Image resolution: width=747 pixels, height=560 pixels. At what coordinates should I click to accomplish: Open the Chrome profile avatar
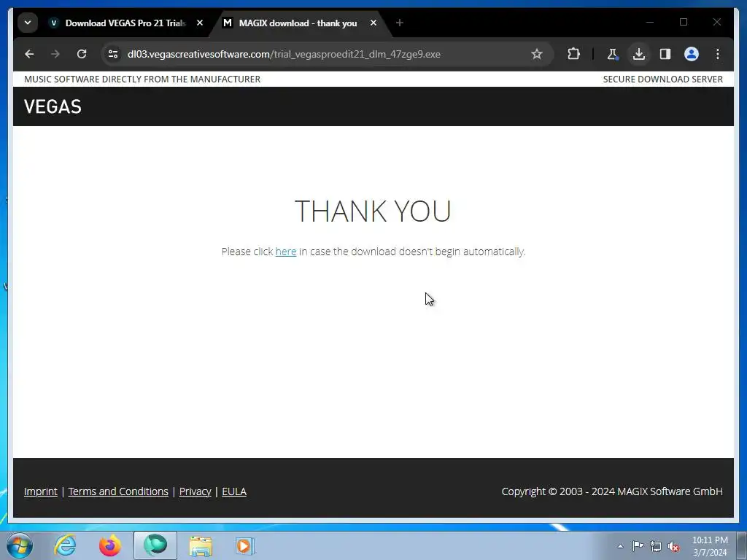click(692, 54)
